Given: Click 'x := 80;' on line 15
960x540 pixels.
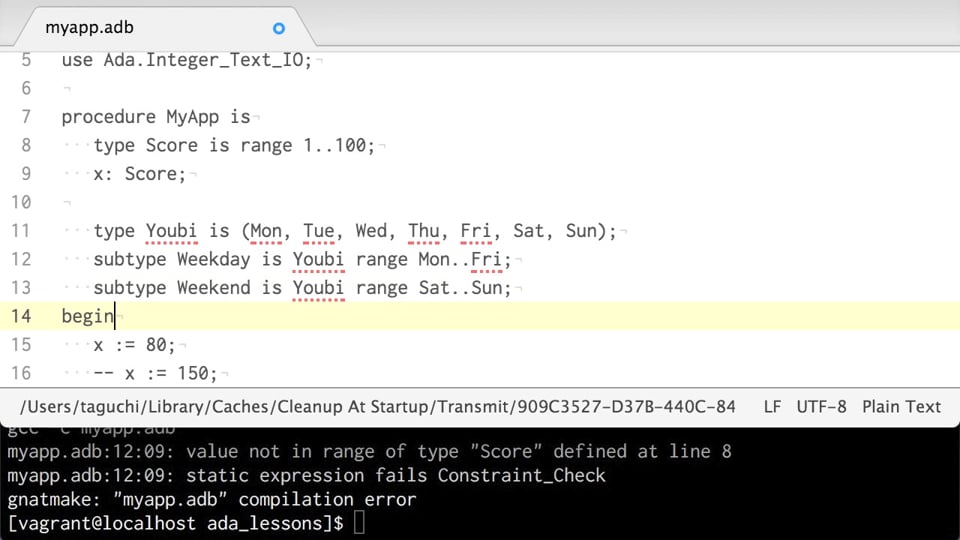Looking at the screenshot, I should [134, 345].
